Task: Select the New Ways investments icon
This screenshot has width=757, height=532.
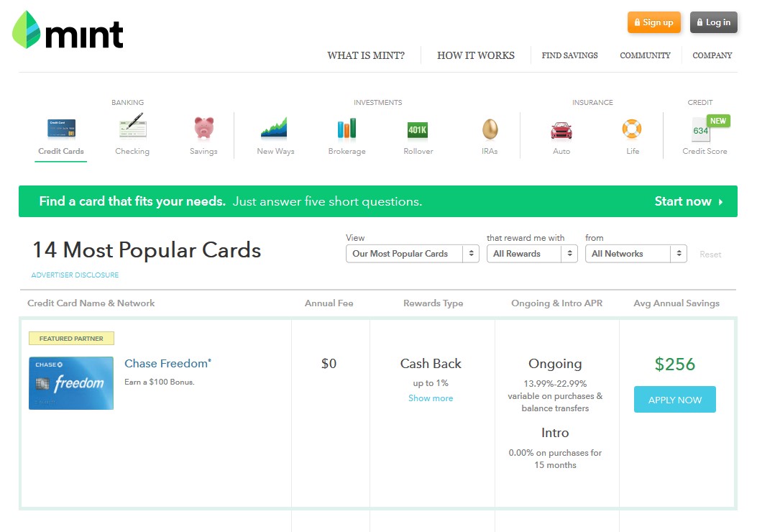Action: [x=275, y=129]
